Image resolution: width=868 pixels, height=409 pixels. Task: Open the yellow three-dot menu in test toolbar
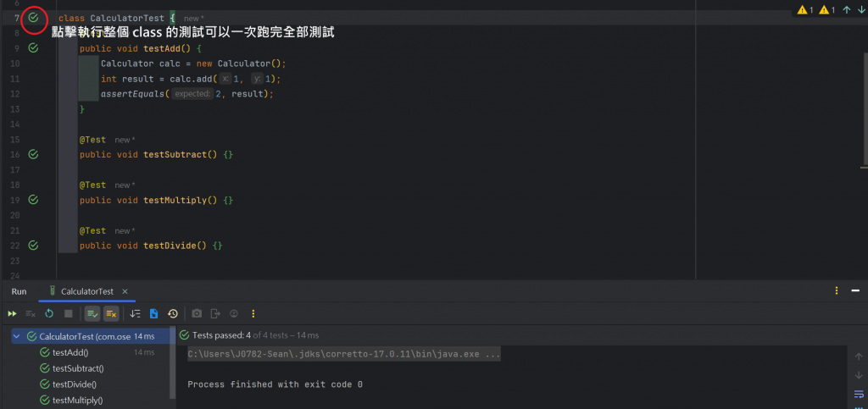[253, 313]
